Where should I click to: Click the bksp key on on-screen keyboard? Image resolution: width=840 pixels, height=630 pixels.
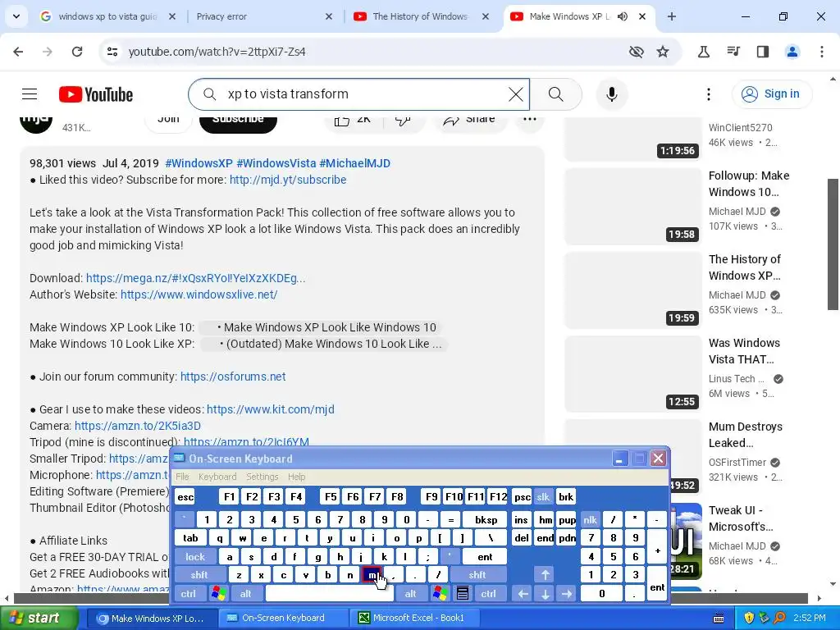(486, 519)
